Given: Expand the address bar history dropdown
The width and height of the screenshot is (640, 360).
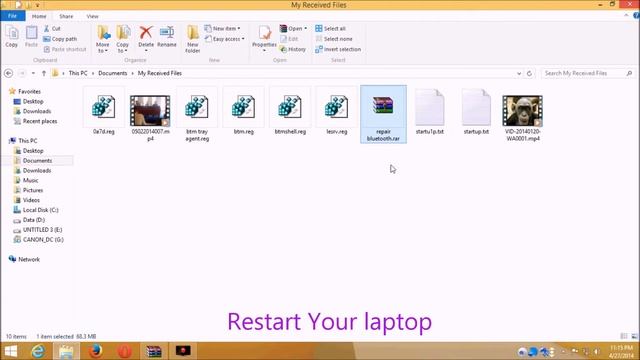Looking at the screenshot, I should tap(519, 73).
